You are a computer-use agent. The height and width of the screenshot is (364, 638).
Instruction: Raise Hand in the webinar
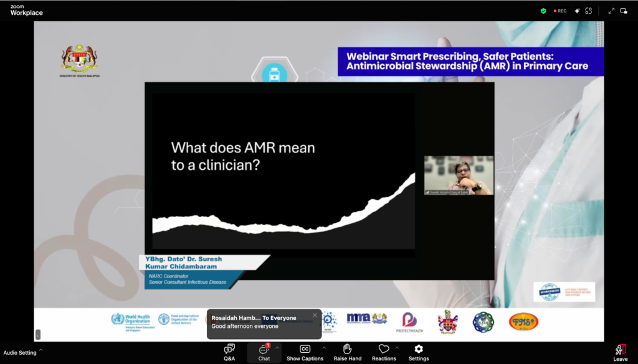click(x=347, y=352)
